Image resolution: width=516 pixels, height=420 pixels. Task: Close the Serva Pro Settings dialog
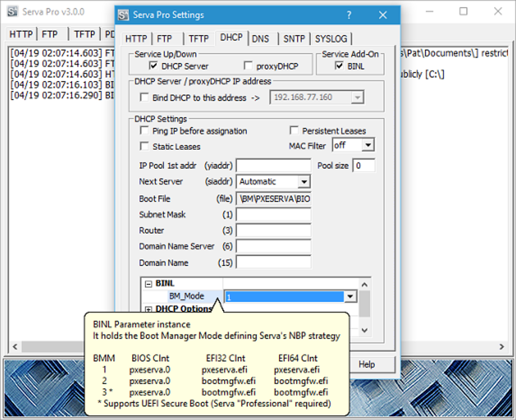383,15
